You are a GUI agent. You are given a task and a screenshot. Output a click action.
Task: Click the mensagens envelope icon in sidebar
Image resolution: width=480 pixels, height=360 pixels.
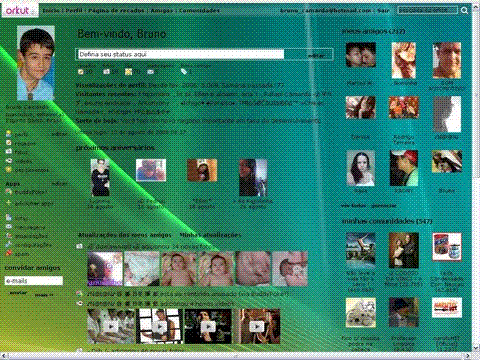point(9,227)
